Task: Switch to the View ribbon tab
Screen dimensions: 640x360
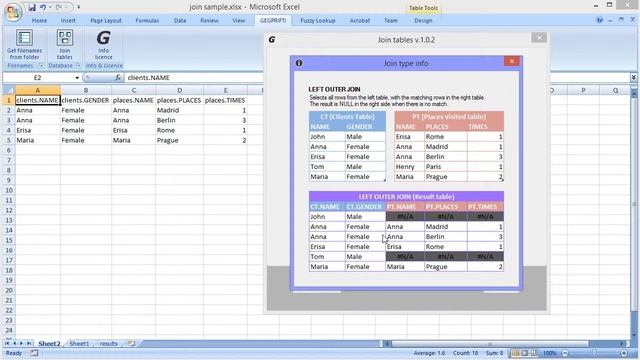Action: (x=239, y=20)
